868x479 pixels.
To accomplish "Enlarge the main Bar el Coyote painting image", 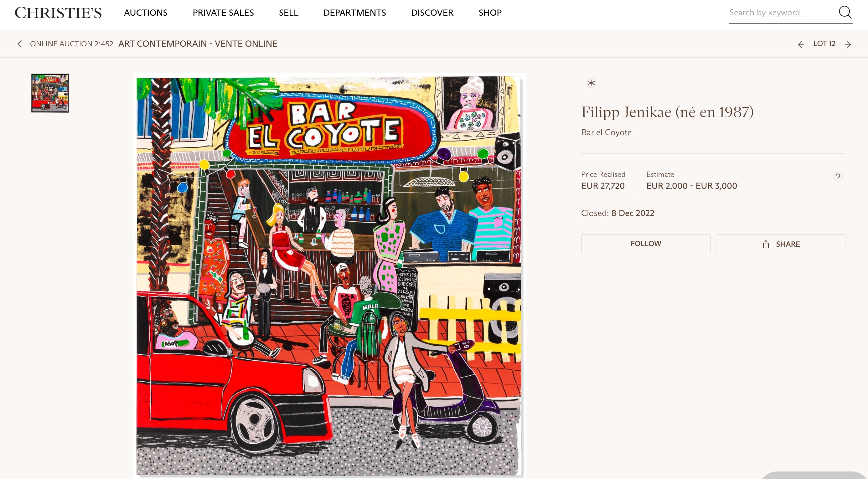I will (x=328, y=276).
